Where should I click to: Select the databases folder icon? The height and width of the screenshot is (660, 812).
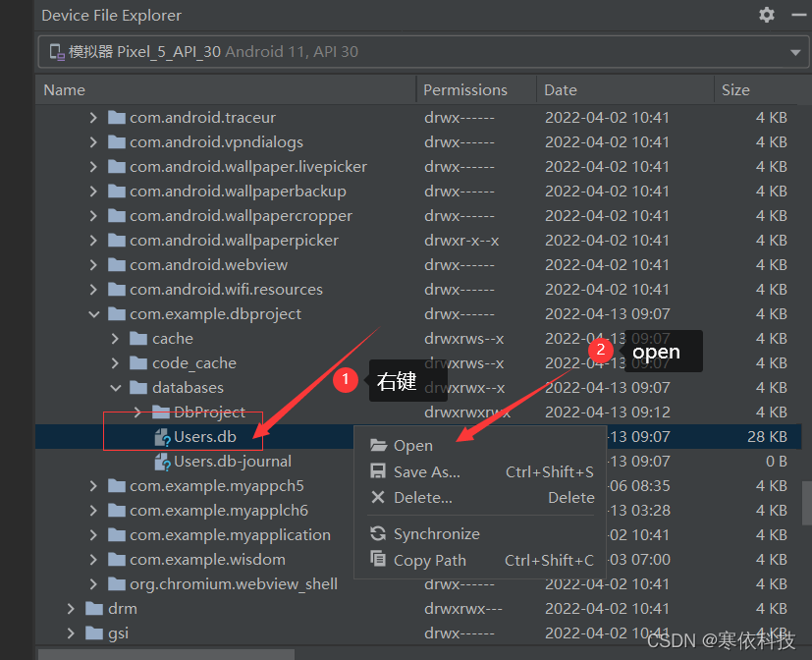coord(138,388)
